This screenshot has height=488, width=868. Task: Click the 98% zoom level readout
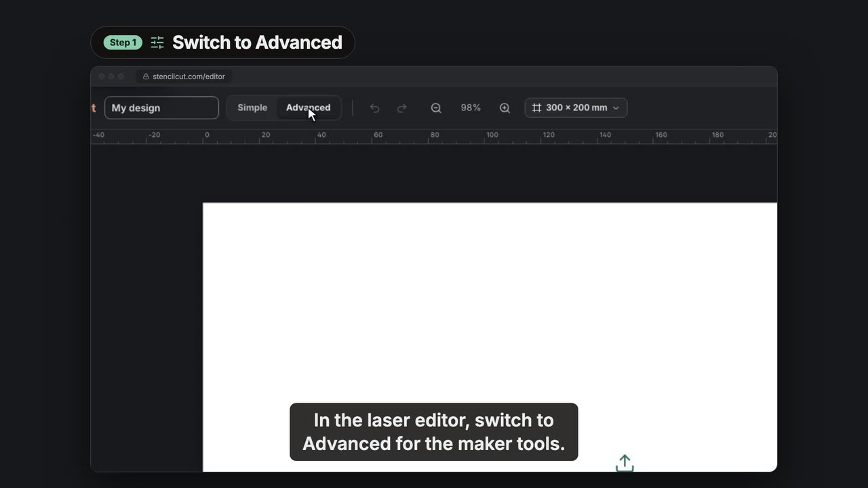point(471,108)
